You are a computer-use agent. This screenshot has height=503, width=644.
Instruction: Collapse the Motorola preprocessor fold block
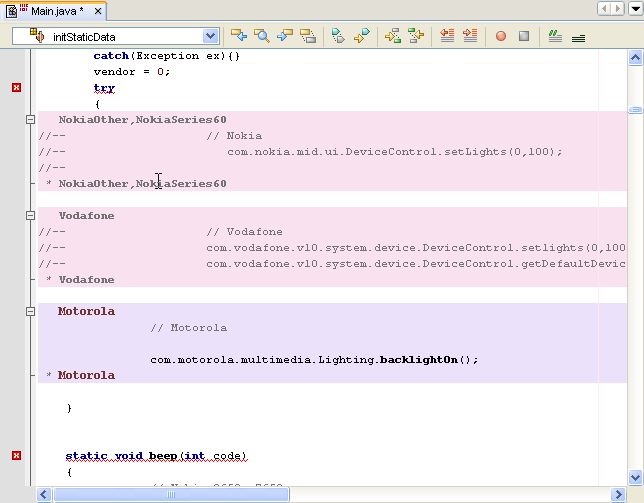coord(30,311)
